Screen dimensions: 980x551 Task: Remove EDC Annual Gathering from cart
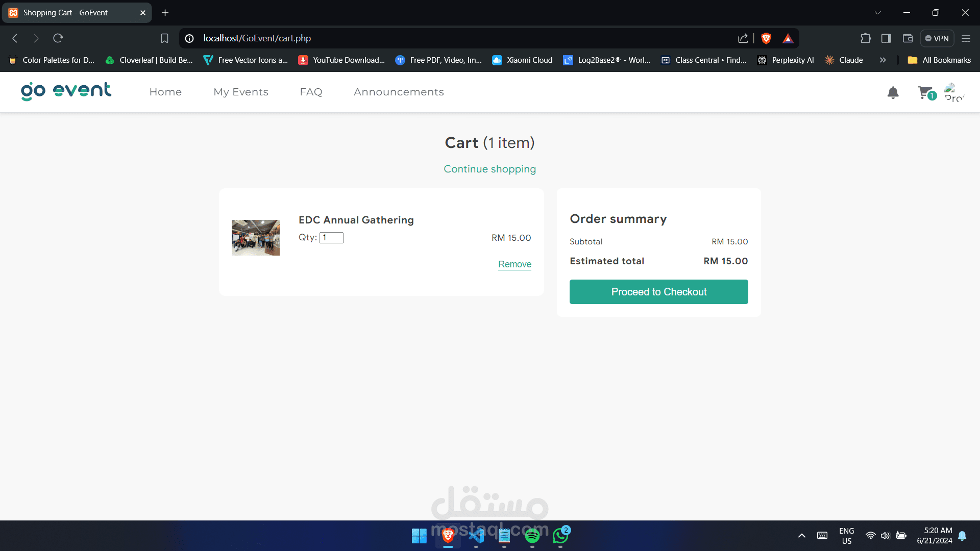(x=514, y=264)
